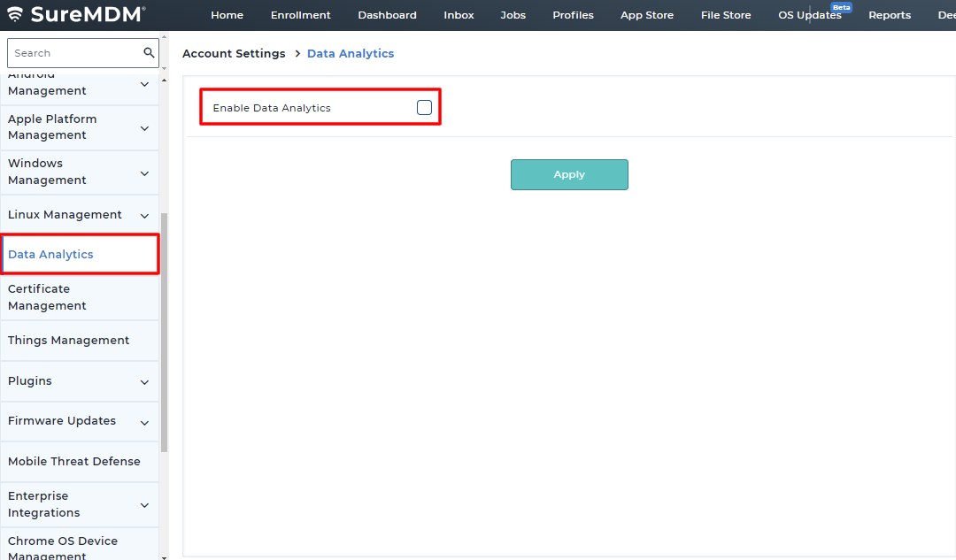Open Mobile Threat Defense settings
956x560 pixels.
click(x=80, y=461)
